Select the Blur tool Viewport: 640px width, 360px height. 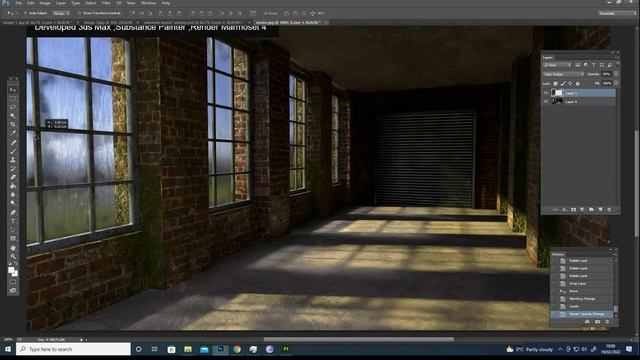tap(13, 195)
